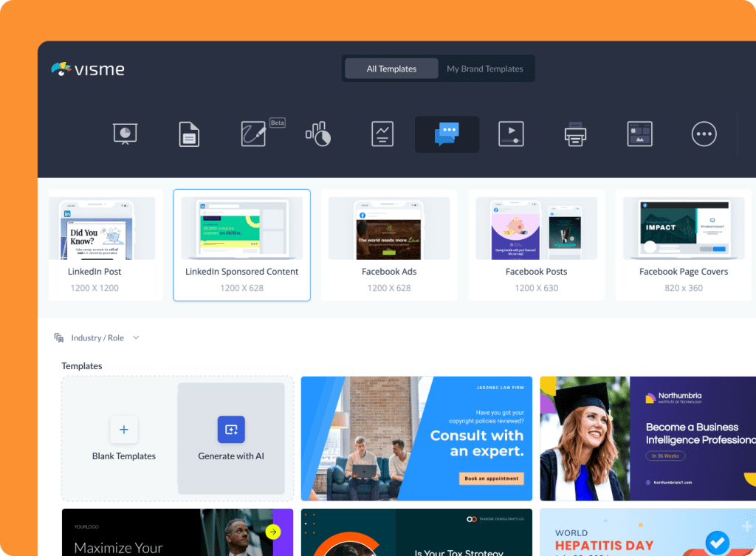Image resolution: width=756 pixels, height=556 pixels.
Task: Open the Consult with an expert template
Action: tap(416, 438)
